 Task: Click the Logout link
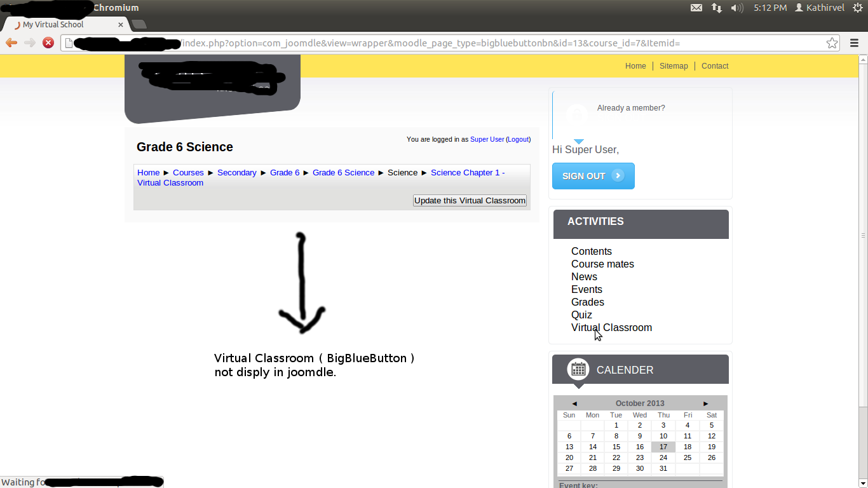(518, 139)
